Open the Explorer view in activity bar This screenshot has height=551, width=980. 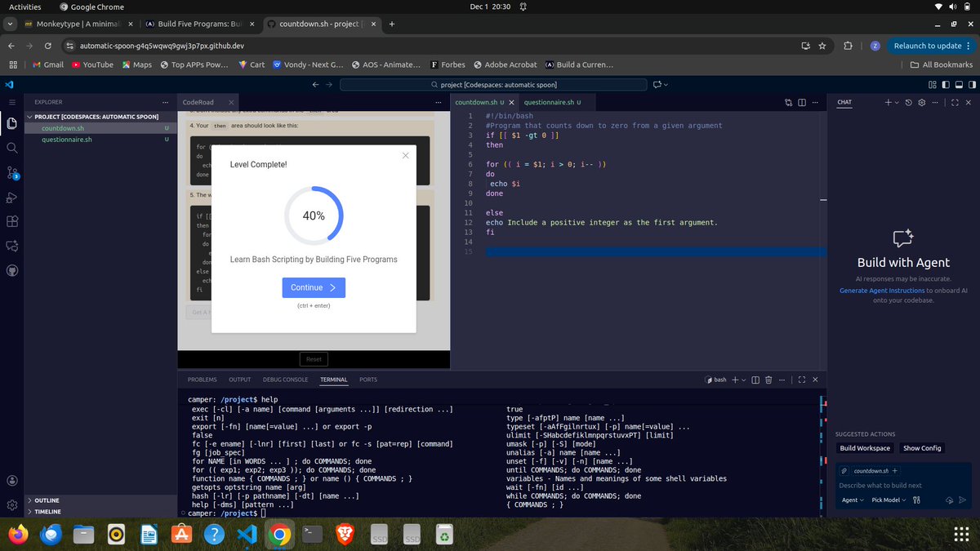pos(11,123)
